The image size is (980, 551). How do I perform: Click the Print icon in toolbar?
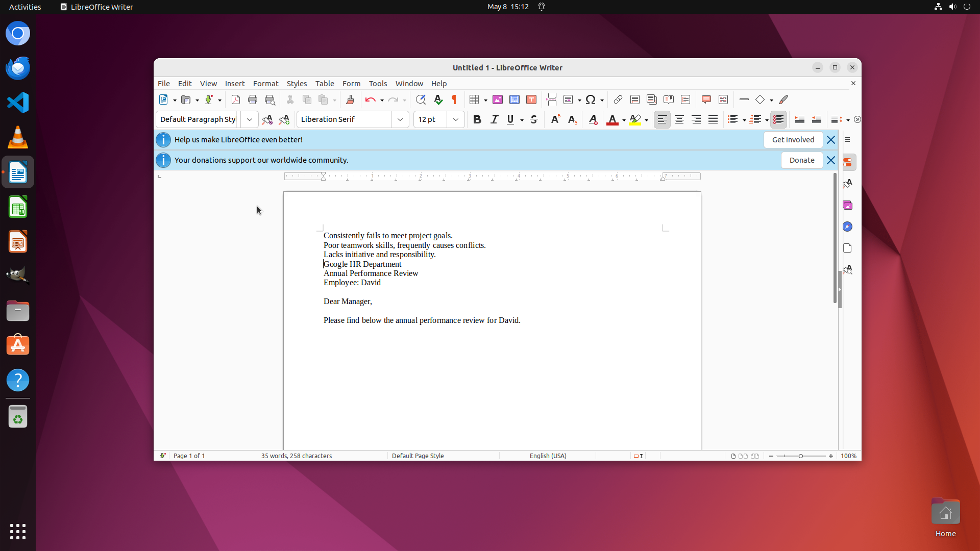(252, 99)
